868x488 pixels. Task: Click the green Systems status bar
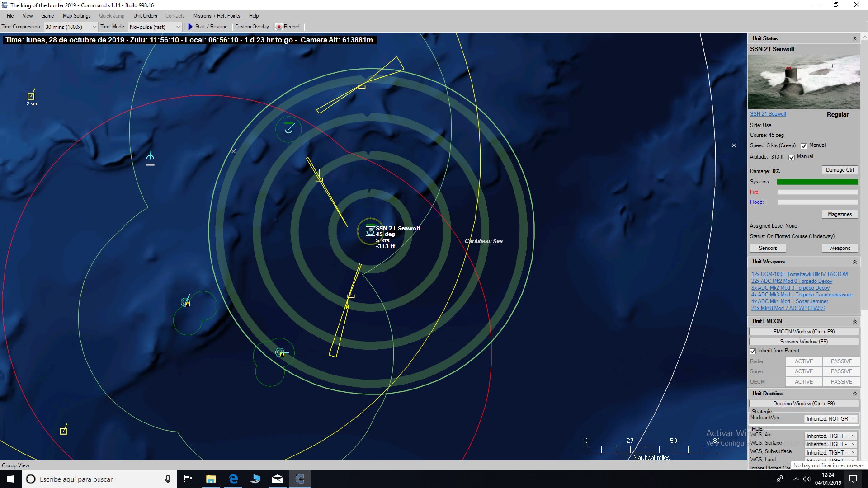pyautogui.click(x=817, y=182)
